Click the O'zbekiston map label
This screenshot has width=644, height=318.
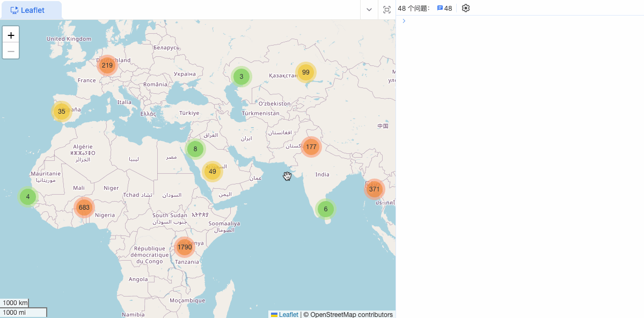[275, 103]
